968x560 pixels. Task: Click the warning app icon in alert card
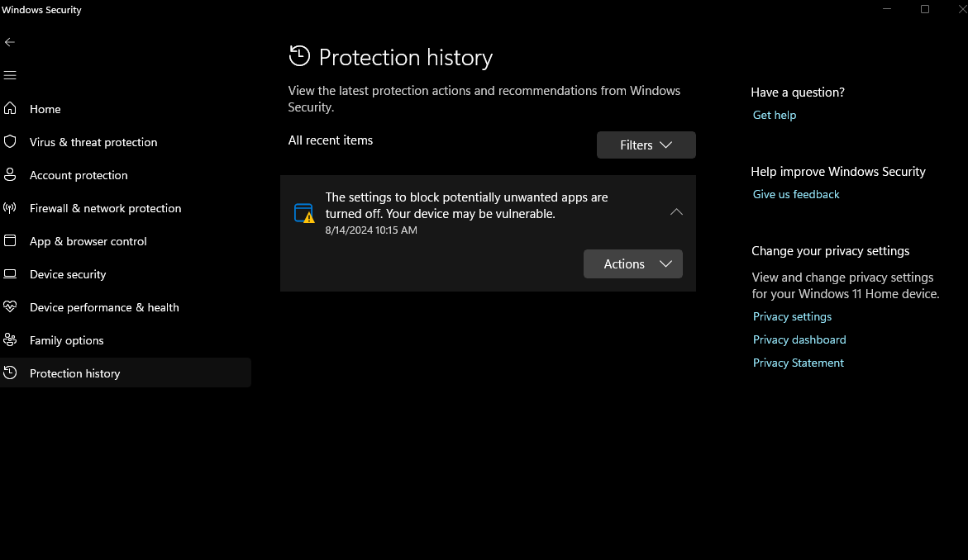303,213
